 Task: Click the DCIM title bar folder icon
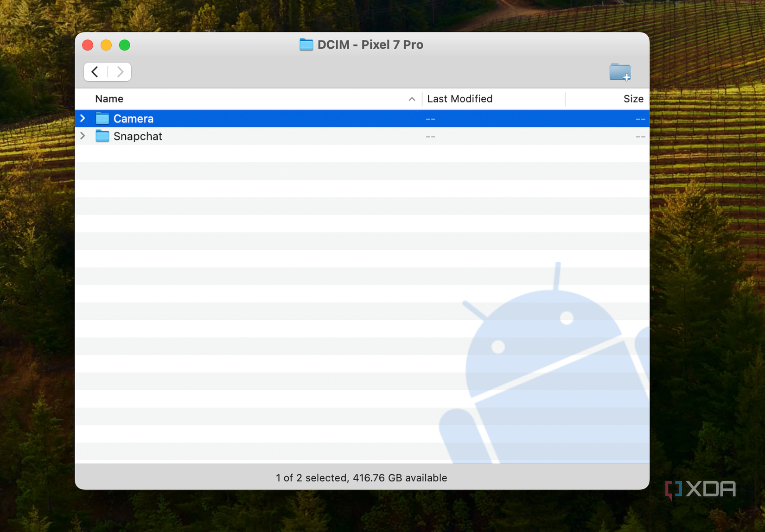[x=306, y=44]
